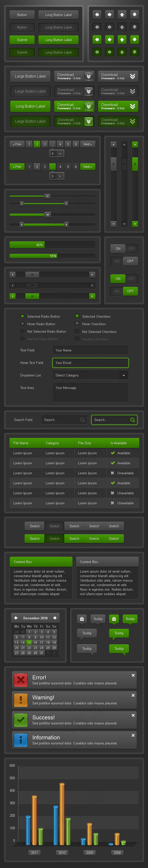This screenshot has width=148, height=868.
Task: Click the blue Information icon
Action: (x=21, y=740)
